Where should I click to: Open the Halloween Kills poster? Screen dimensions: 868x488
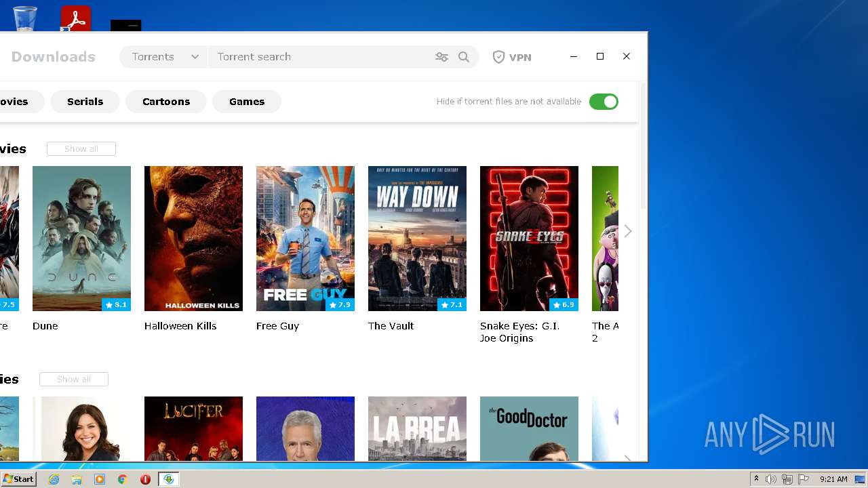(x=193, y=239)
